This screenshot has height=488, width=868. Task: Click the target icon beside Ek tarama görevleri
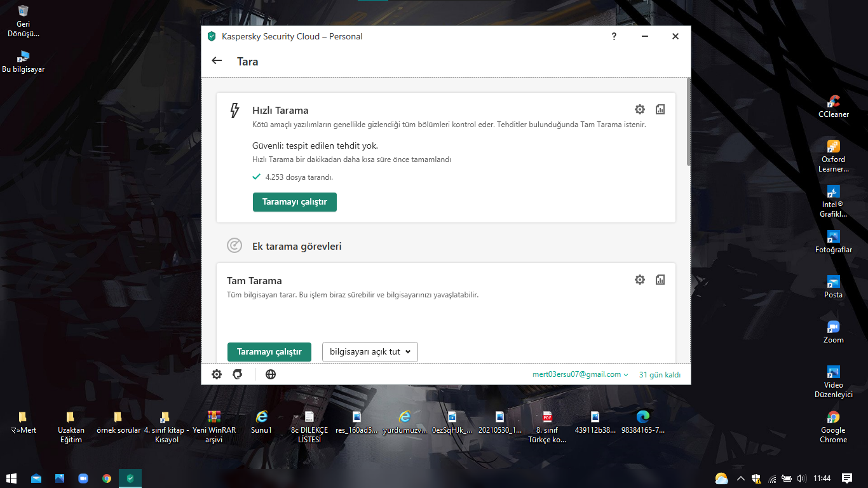[234, 245]
